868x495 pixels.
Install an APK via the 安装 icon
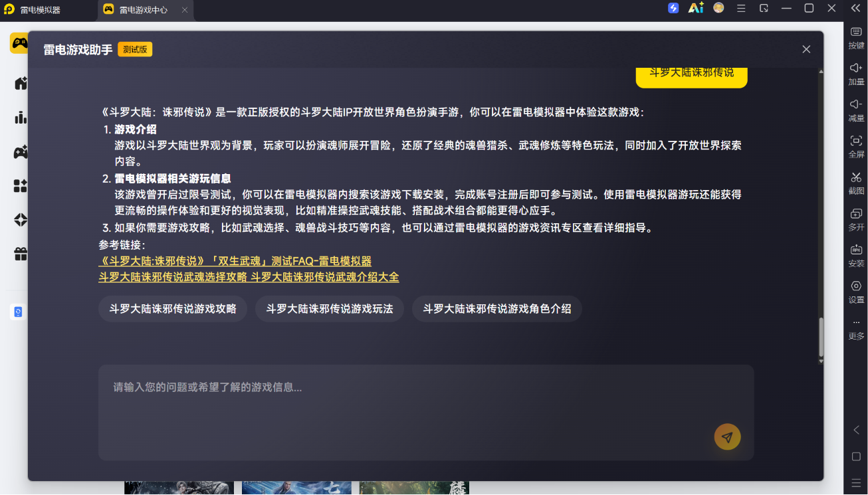pos(856,256)
